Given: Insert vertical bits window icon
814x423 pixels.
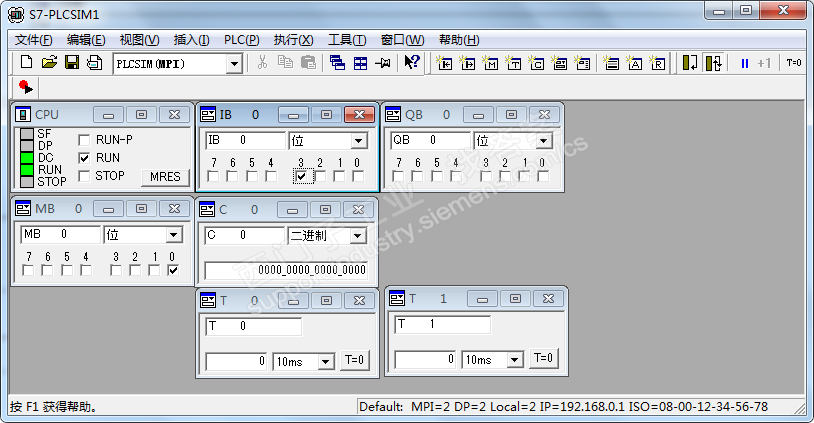Looking at the screenshot, I should (582, 63).
